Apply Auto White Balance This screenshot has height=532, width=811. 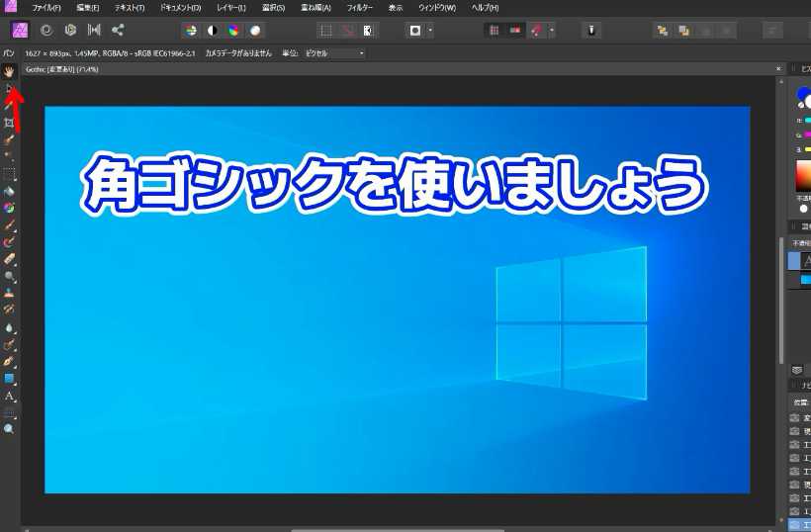255,31
